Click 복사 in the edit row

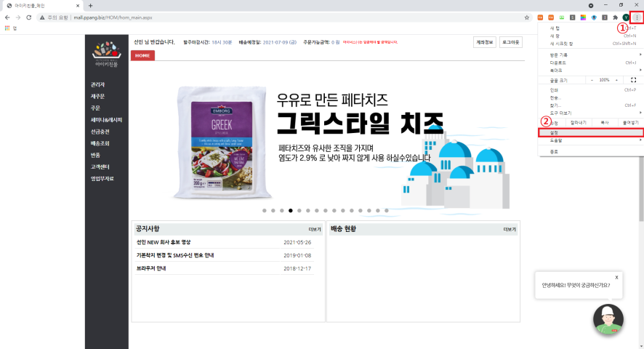pyautogui.click(x=605, y=123)
